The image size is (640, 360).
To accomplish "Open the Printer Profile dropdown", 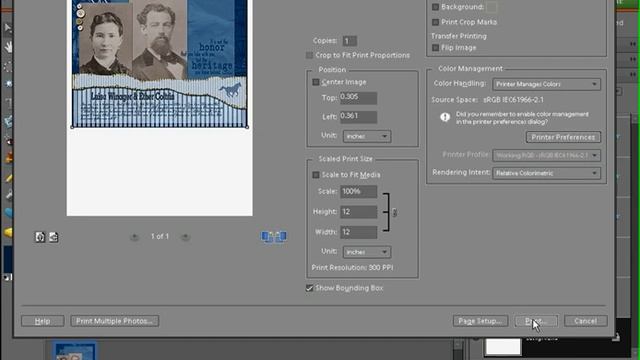I will click(x=546, y=156).
